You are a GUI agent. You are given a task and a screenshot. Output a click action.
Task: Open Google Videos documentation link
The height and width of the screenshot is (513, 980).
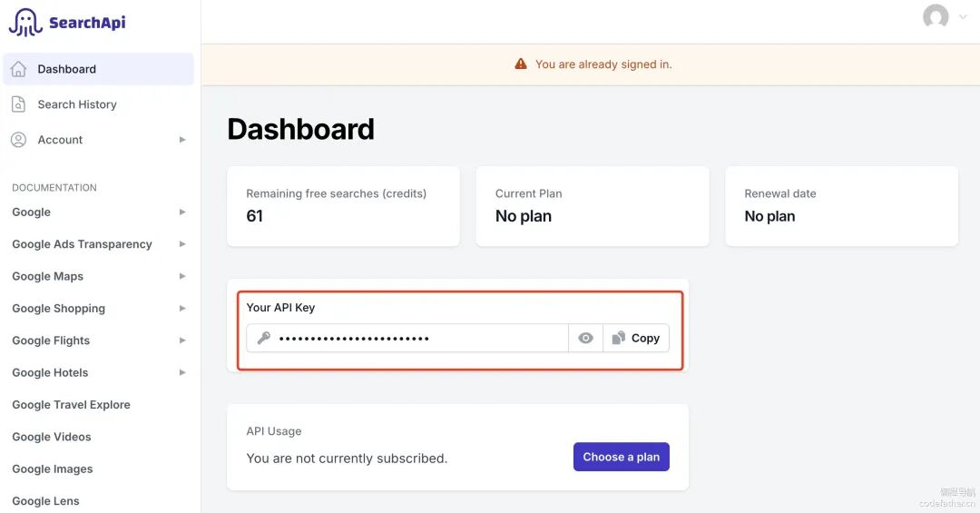point(52,437)
